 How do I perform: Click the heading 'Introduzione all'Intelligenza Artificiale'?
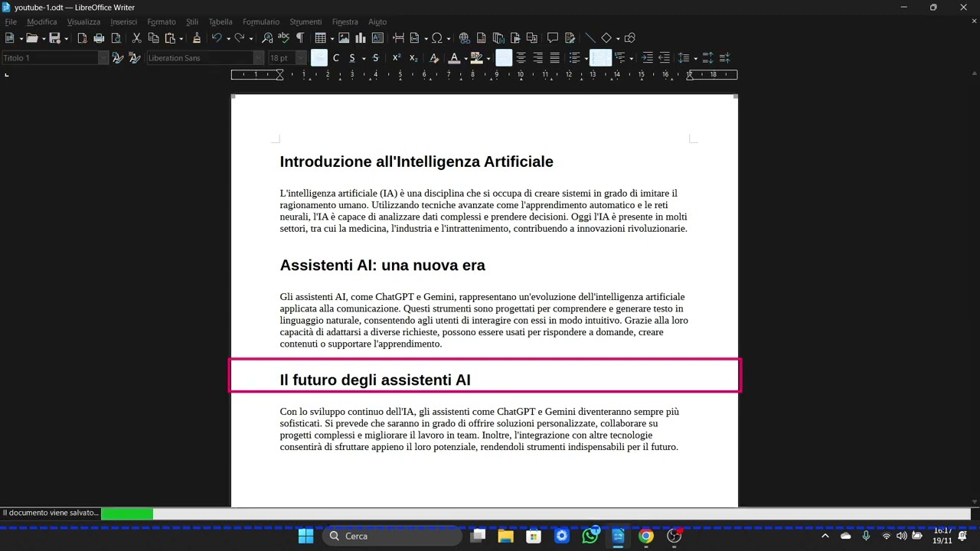[x=416, y=161]
